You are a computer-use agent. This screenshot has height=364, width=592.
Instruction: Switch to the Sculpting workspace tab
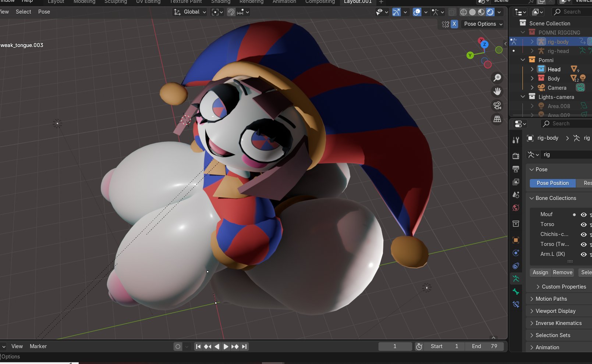[x=116, y=2]
